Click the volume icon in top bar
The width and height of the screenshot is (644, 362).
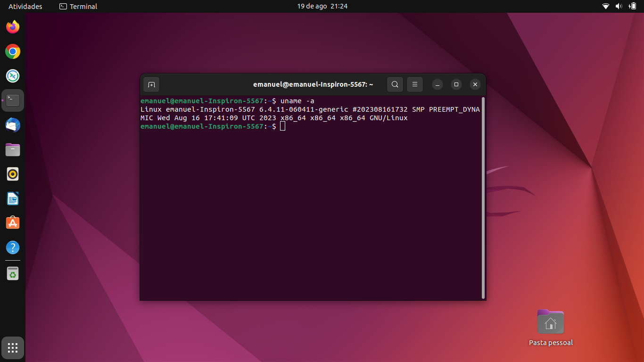coord(619,7)
